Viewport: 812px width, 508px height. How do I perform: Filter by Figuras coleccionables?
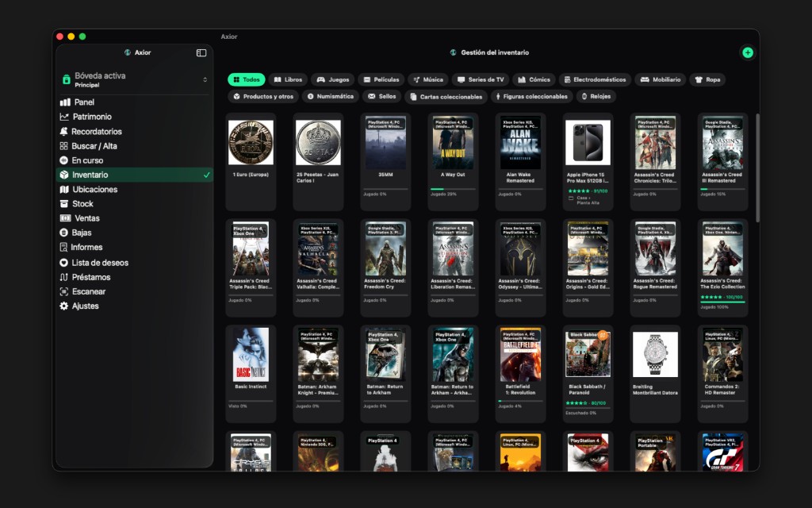531,96
